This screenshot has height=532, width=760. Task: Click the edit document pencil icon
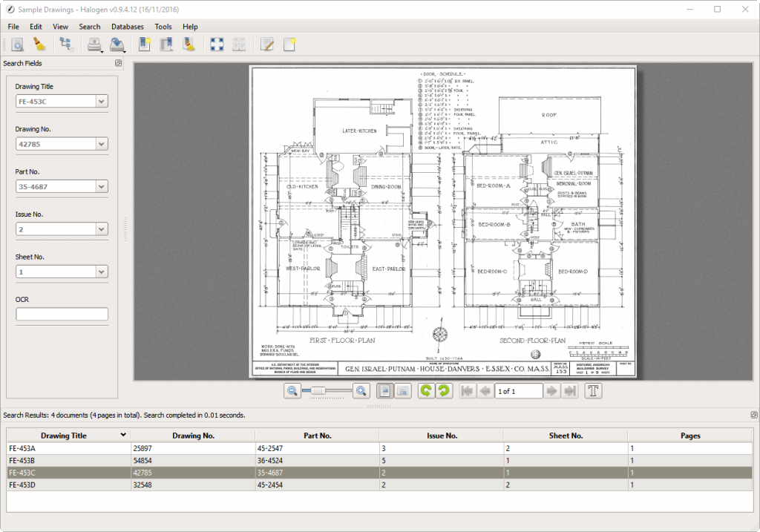pos(269,45)
